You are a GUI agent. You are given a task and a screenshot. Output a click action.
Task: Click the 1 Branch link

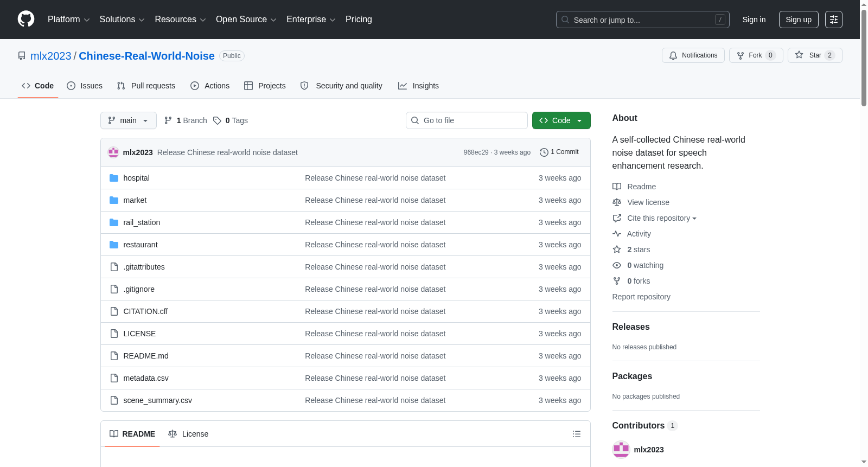186,120
